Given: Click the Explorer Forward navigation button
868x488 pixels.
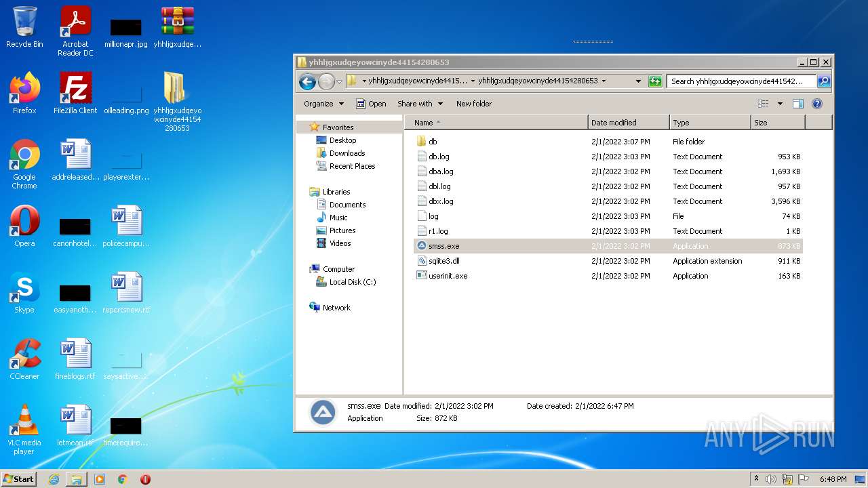Looking at the screenshot, I should pyautogui.click(x=326, y=82).
